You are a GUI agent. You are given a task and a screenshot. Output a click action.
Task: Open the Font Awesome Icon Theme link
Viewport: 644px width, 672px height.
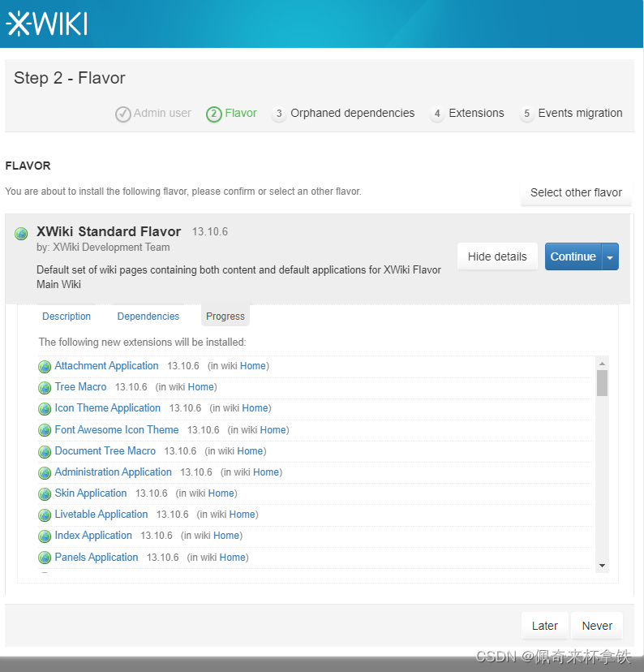click(117, 429)
